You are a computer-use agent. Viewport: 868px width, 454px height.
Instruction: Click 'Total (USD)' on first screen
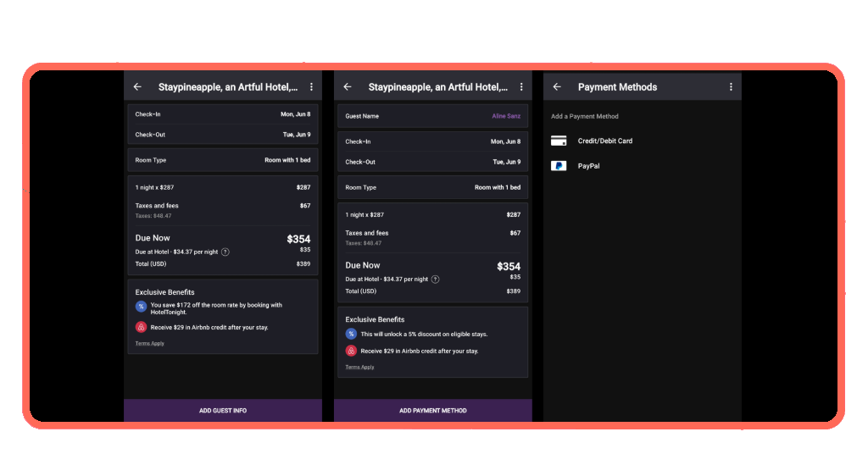pyautogui.click(x=151, y=263)
